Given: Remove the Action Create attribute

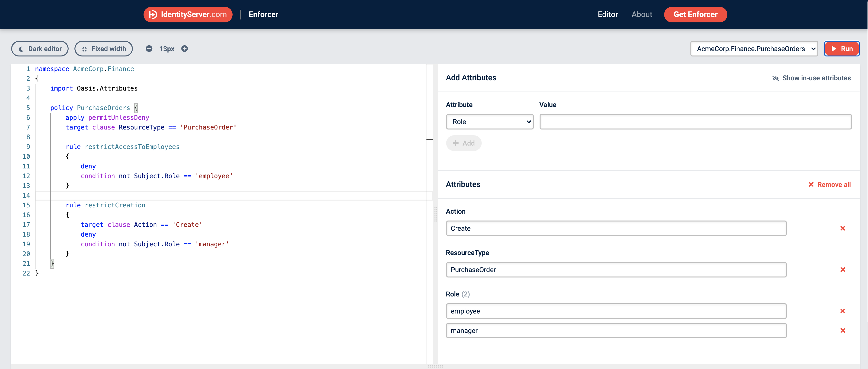Looking at the screenshot, I should 842,229.
